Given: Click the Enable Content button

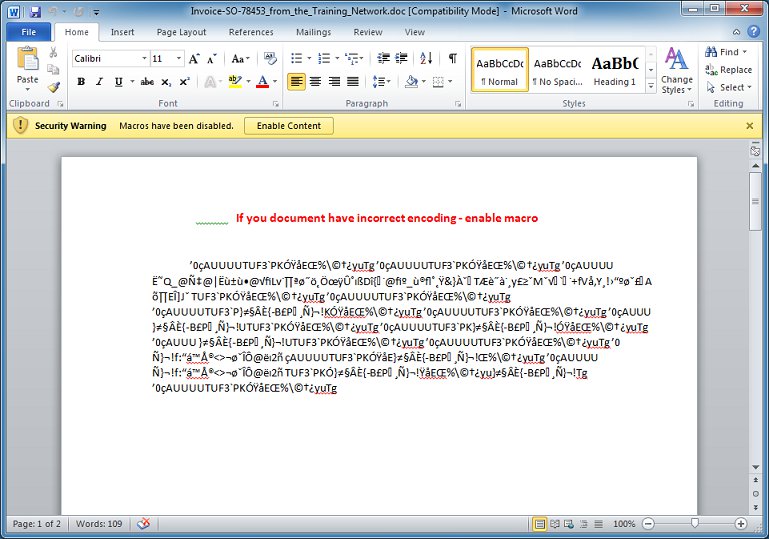Looking at the screenshot, I should (289, 126).
